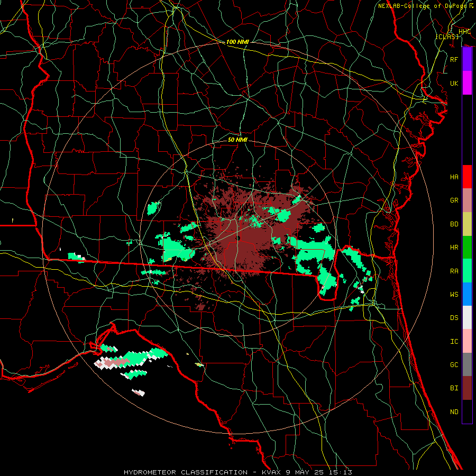Click the RA legend label
The image size is (476, 476).
tap(454, 271)
